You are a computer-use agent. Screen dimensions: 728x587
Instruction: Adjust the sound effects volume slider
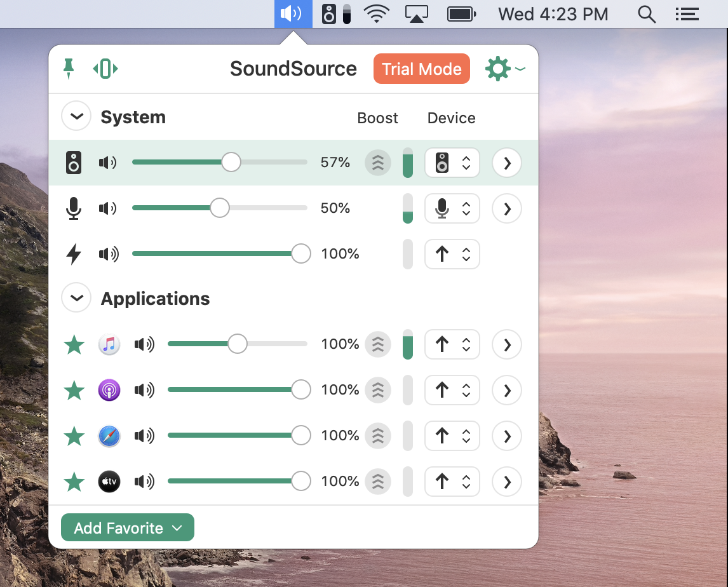(222, 253)
